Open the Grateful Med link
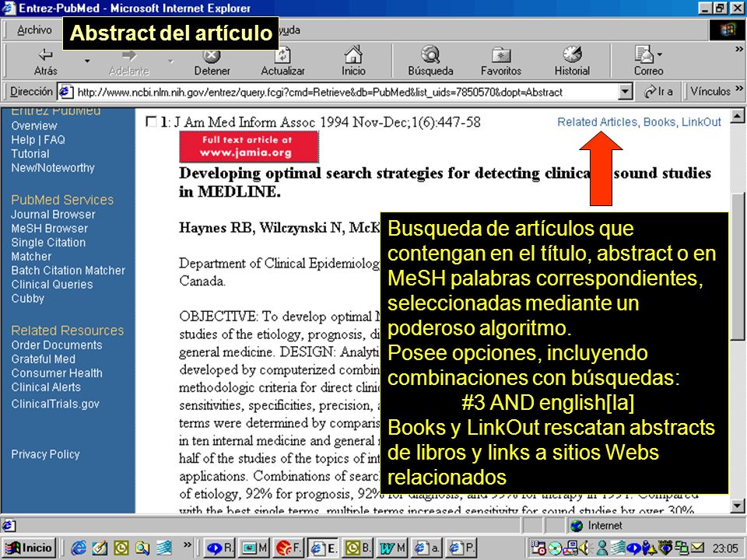 coord(44,359)
